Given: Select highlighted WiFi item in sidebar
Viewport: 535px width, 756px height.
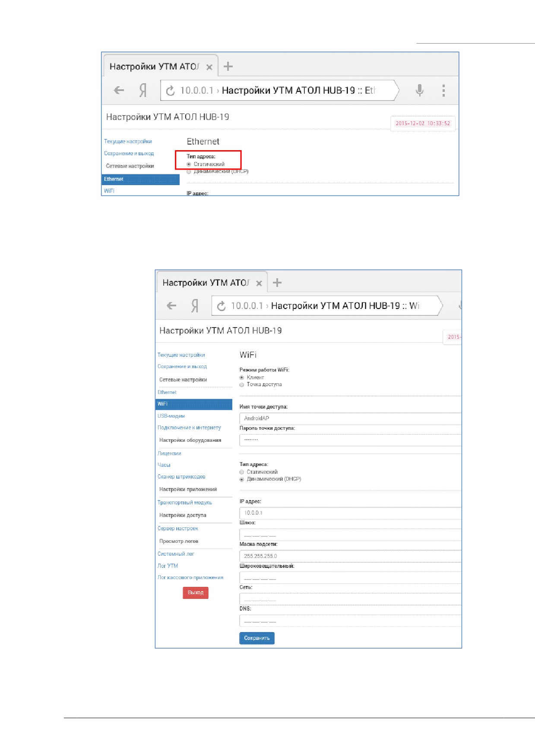Looking at the screenshot, I should tap(194, 404).
